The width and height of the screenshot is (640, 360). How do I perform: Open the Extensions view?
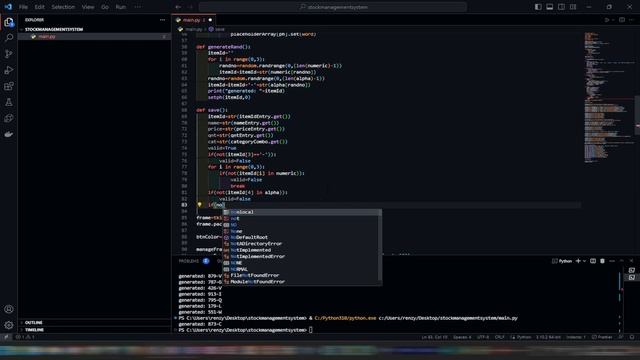coord(9,86)
